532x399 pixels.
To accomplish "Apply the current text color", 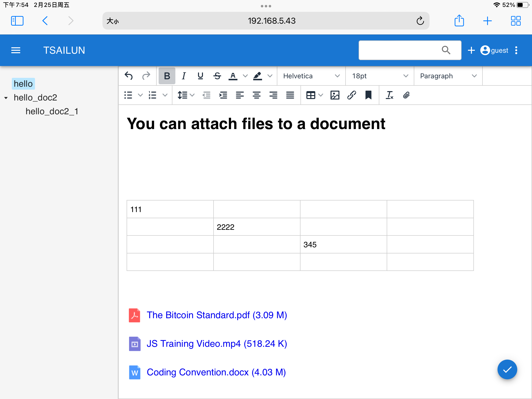I will [233, 76].
